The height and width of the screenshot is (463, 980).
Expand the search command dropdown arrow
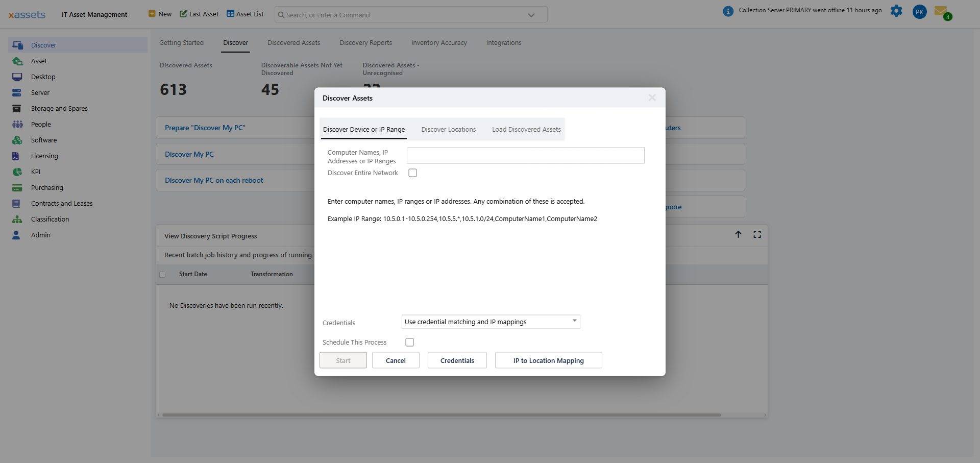point(531,15)
